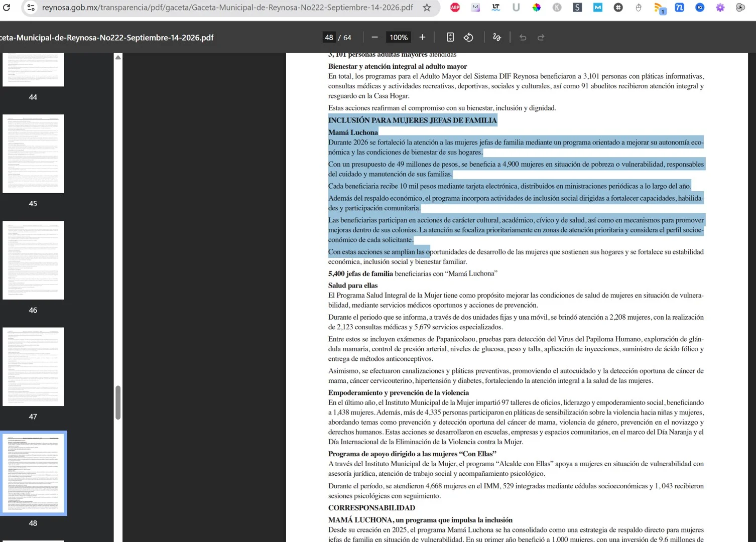Bookmark this page with the star icon
The width and height of the screenshot is (756, 542).
427,8
